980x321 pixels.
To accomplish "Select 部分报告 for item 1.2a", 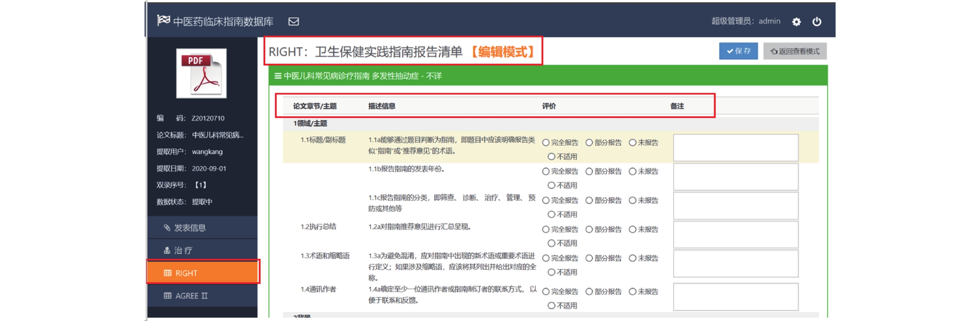I will coord(589,229).
